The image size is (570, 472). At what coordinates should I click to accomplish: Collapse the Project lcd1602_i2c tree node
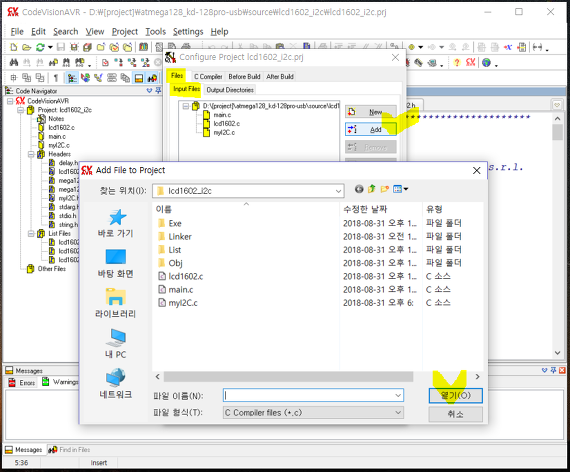tap(21, 110)
